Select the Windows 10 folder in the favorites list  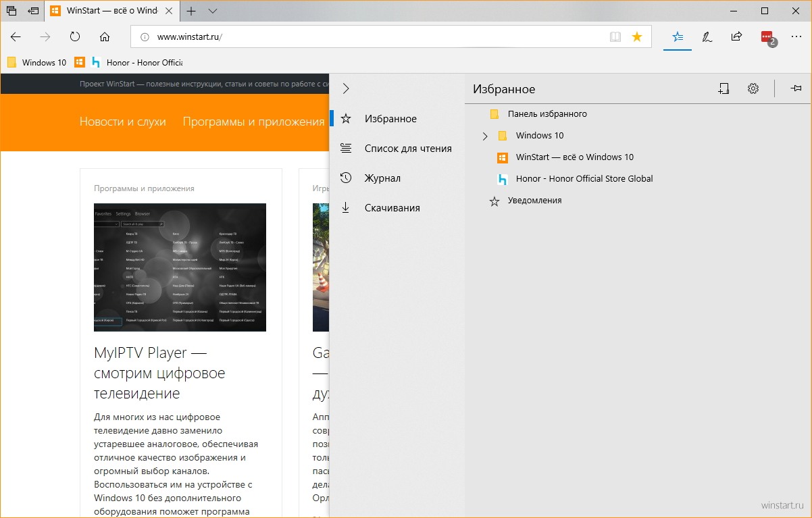[x=539, y=136]
